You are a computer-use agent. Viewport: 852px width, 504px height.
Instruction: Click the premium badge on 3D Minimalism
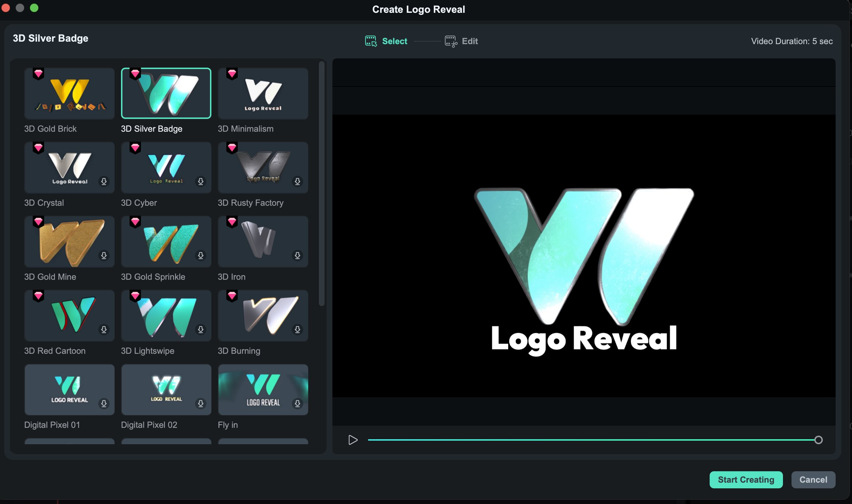(x=232, y=74)
